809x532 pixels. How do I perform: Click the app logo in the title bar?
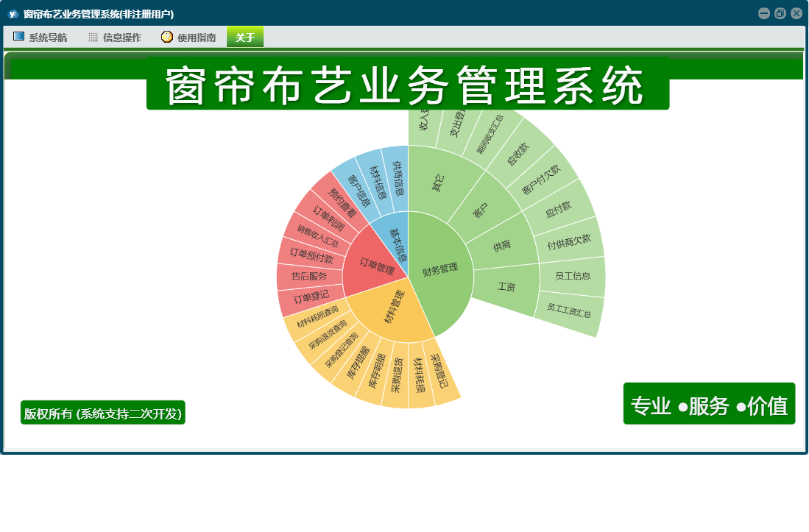pos(13,14)
